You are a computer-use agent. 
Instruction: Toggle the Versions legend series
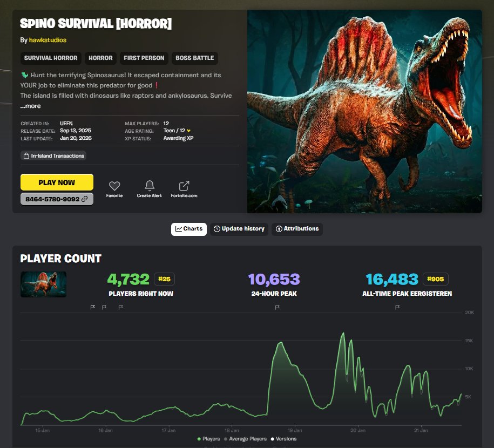(x=283, y=439)
